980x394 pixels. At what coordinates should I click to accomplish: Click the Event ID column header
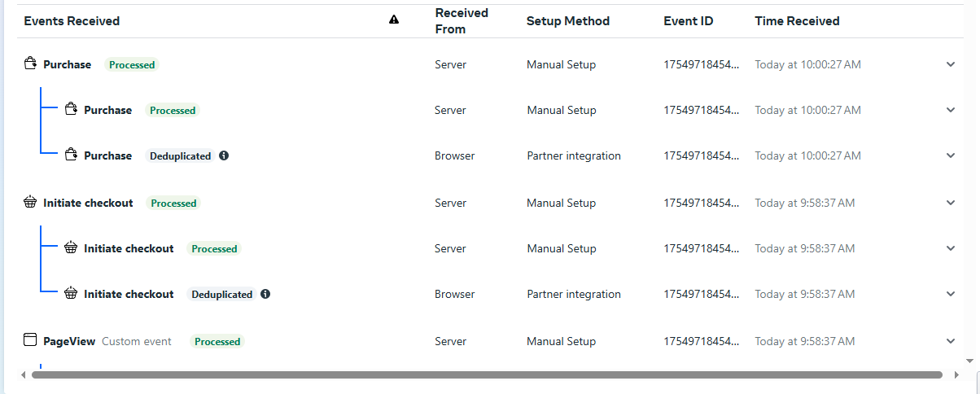(688, 21)
